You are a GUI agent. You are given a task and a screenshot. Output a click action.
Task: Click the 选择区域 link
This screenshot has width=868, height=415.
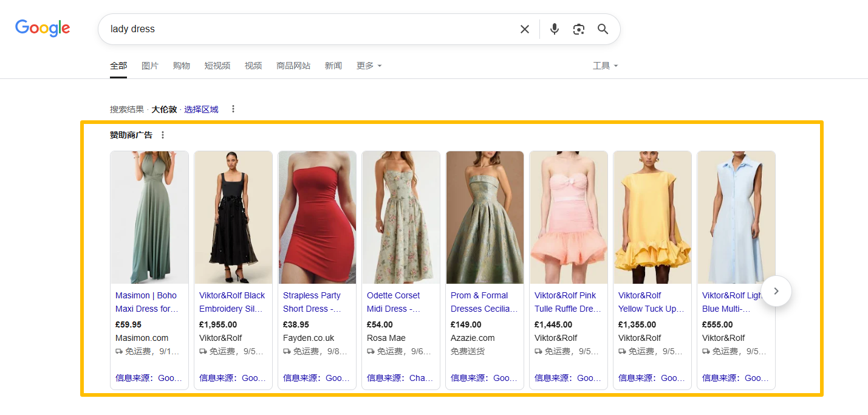pyautogui.click(x=201, y=109)
